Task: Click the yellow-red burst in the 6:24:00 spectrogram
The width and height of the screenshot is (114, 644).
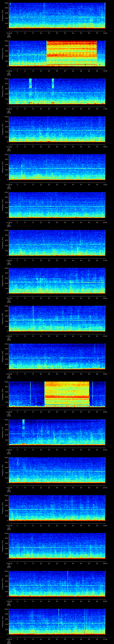Action: pyautogui.click(x=67, y=394)
